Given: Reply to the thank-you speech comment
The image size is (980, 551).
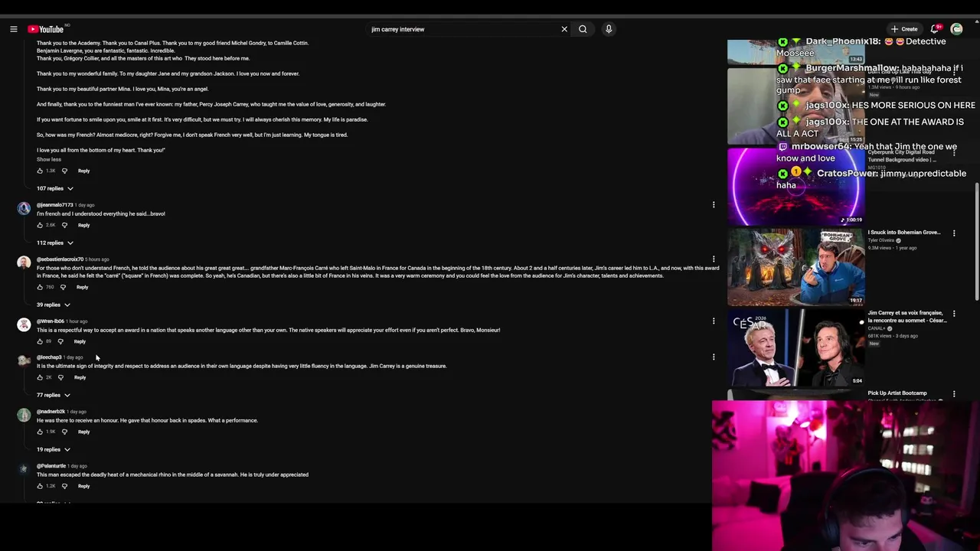Looking at the screenshot, I should tap(83, 171).
